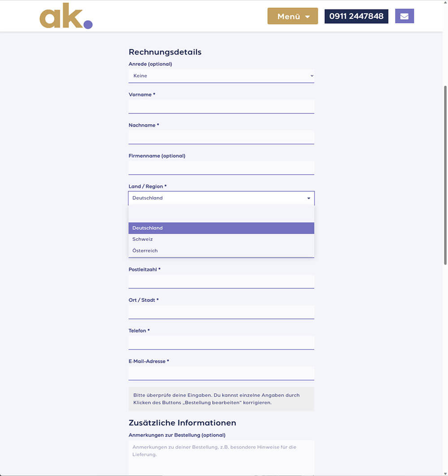
Task: Click the E-Mail-Adresse field
Action: click(221, 373)
